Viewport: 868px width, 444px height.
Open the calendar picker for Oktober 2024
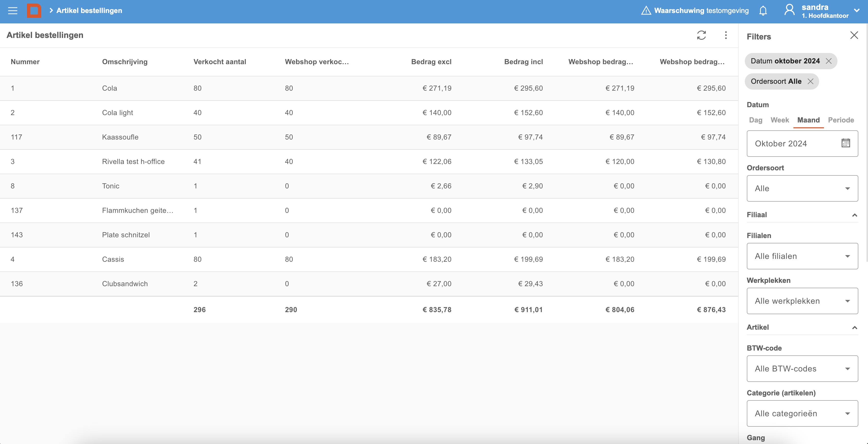(x=845, y=143)
